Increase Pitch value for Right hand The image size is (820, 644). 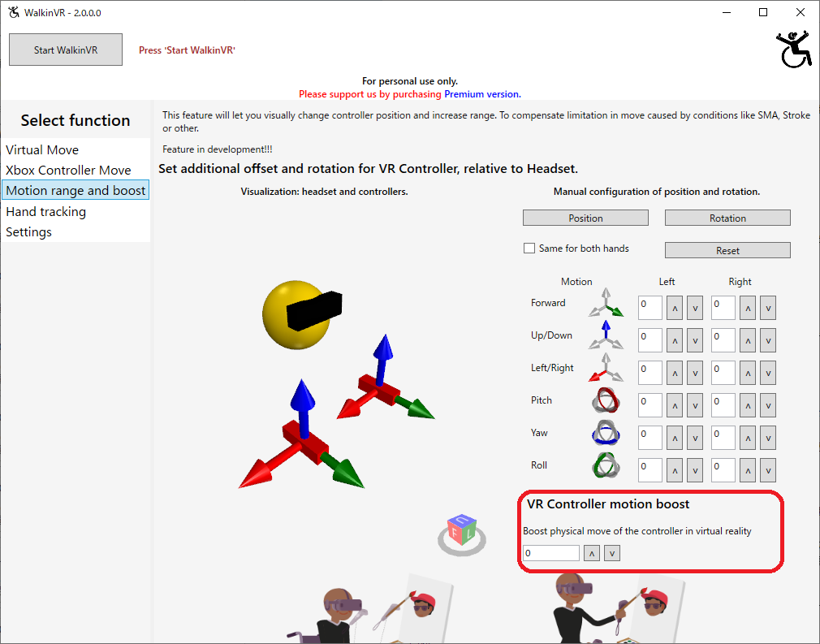point(748,405)
